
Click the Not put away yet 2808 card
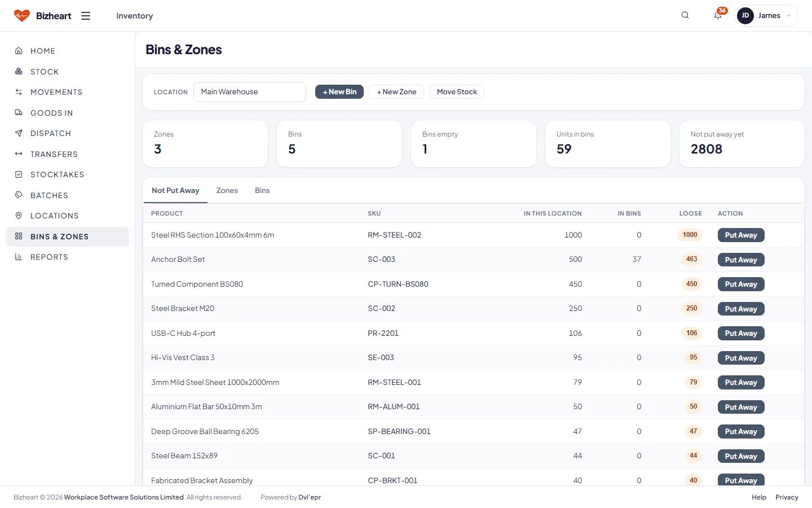pyautogui.click(x=742, y=143)
